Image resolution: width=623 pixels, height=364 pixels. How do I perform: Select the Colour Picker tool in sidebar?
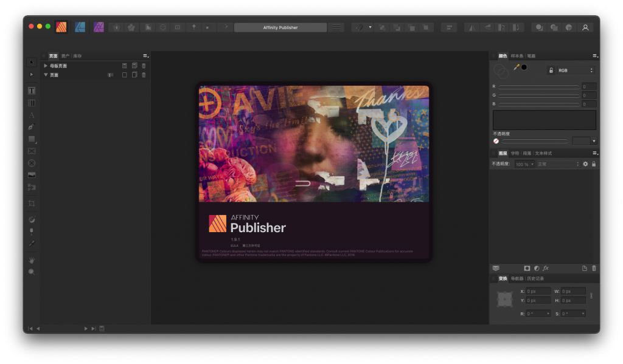click(x=32, y=243)
